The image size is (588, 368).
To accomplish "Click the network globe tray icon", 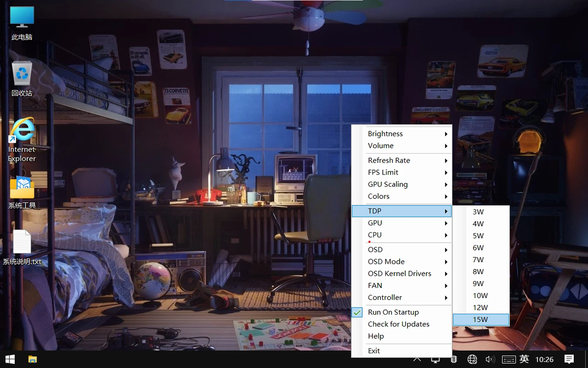I will coord(472,360).
